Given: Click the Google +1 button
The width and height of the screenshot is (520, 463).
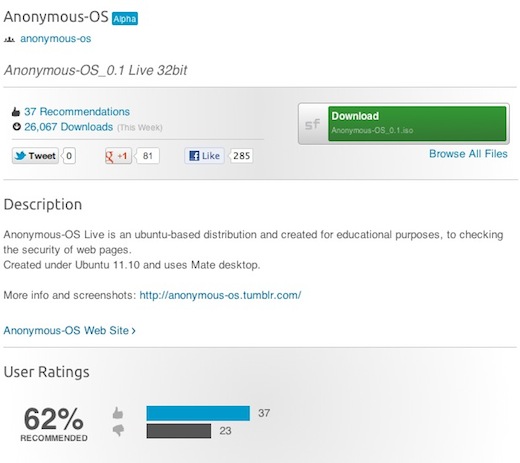Looking at the screenshot, I should 118,156.
